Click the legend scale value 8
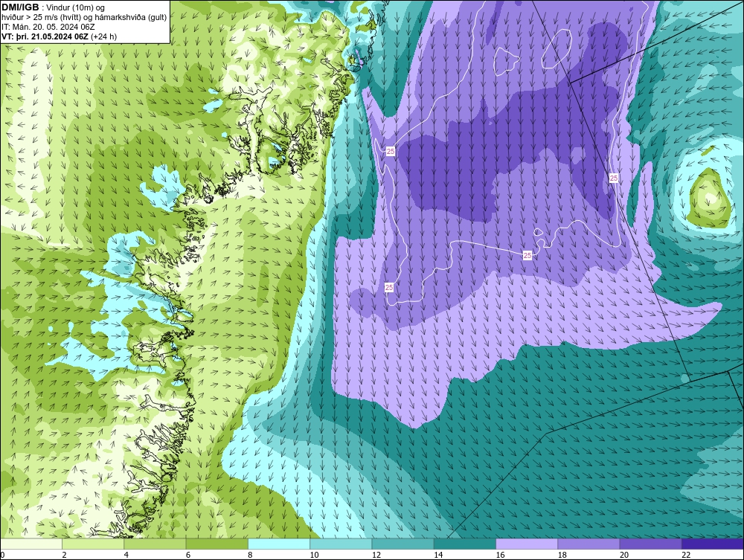 point(250,556)
